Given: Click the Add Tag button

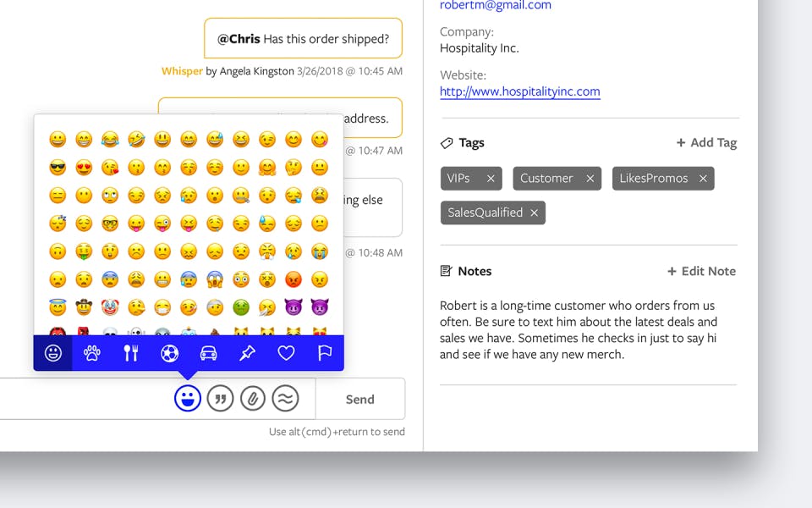Looking at the screenshot, I should pyautogui.click(x=706, y=142).
